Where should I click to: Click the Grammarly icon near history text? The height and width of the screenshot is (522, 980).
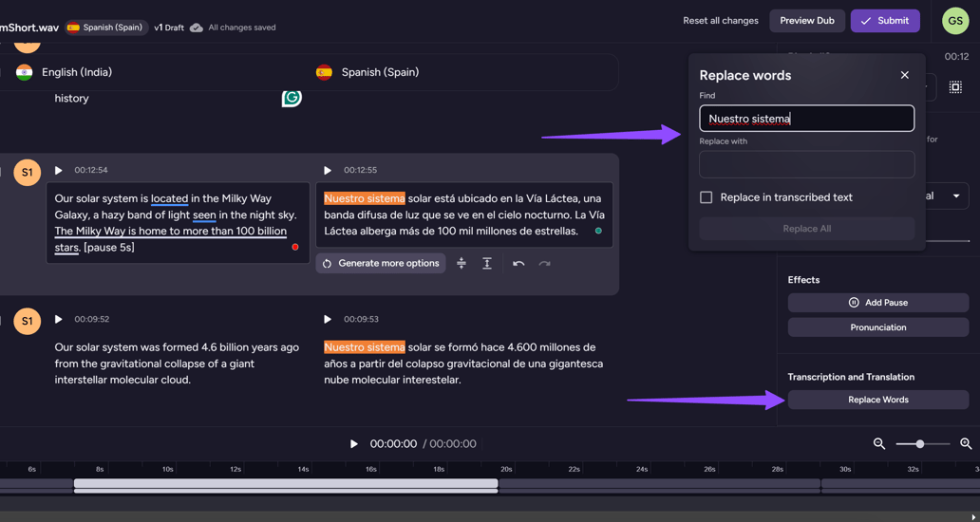pyautogui.click(x=292, y=97)
